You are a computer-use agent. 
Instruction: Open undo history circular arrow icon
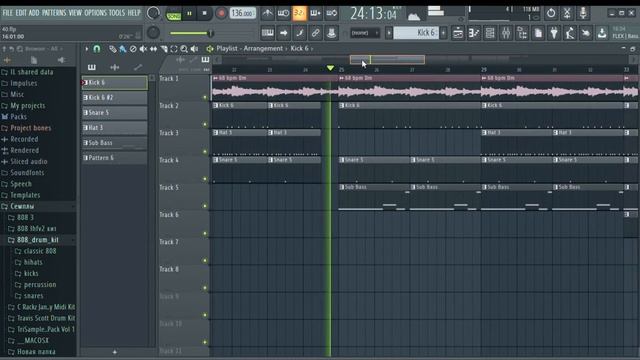[x=551, y=13]
